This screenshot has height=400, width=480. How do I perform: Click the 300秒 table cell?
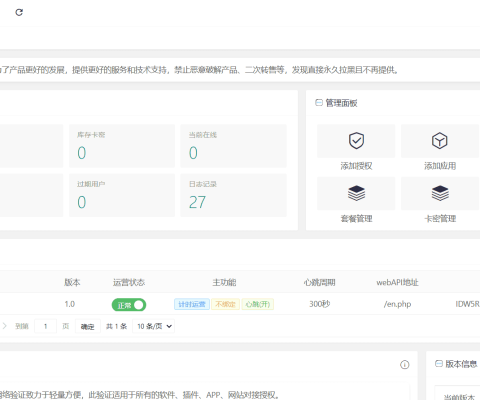click(320, 304)
